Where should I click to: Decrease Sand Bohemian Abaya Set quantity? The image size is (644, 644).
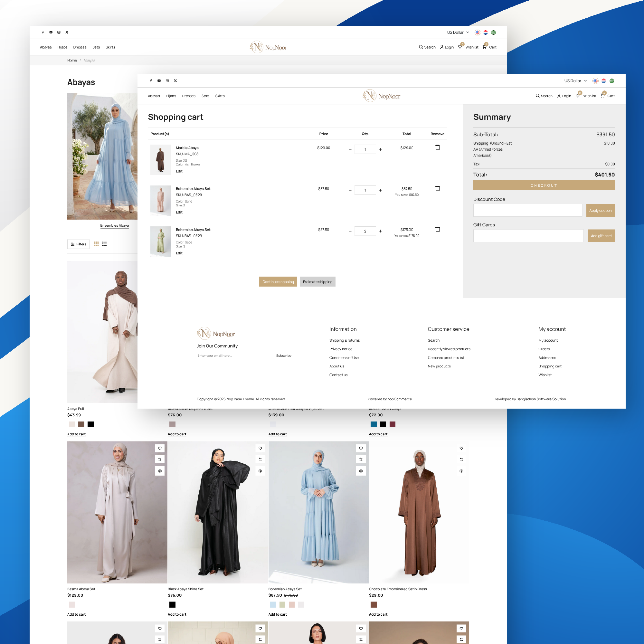click(x=350, y=190)
